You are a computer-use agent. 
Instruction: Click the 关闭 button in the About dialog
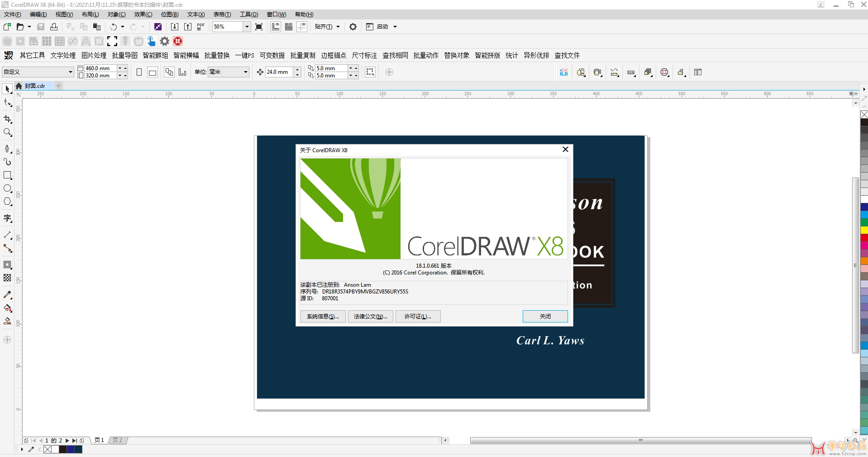pos(545,316)
